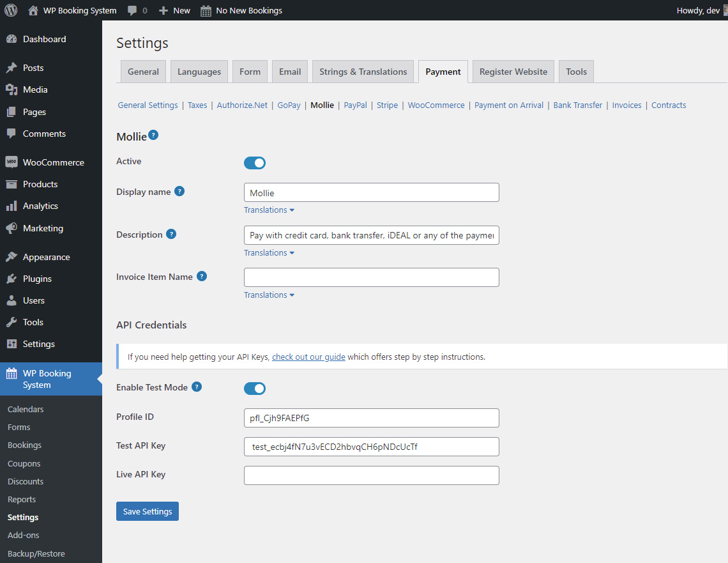Expand Translations under Display name

(269, 210)
